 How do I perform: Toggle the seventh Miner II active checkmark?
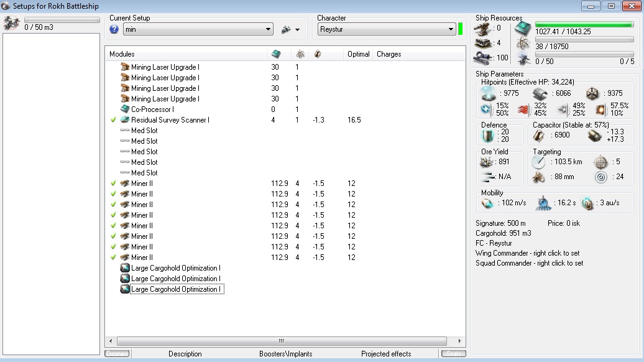pos(113,247)
